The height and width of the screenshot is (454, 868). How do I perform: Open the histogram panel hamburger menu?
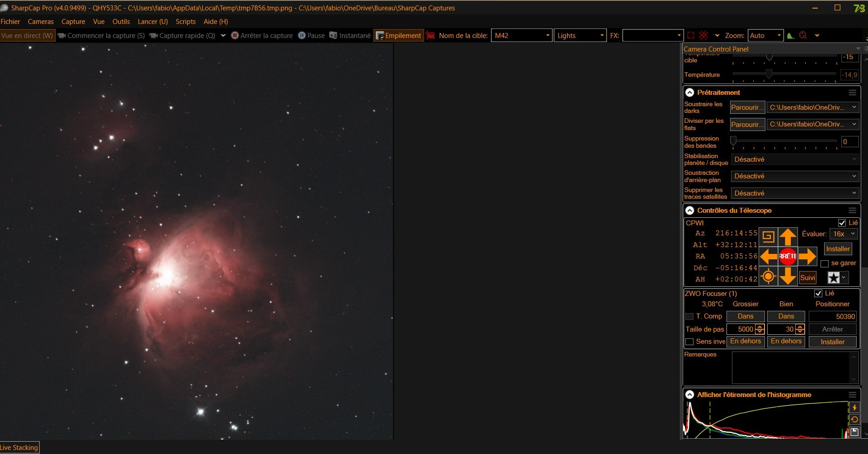coord(853,395)
